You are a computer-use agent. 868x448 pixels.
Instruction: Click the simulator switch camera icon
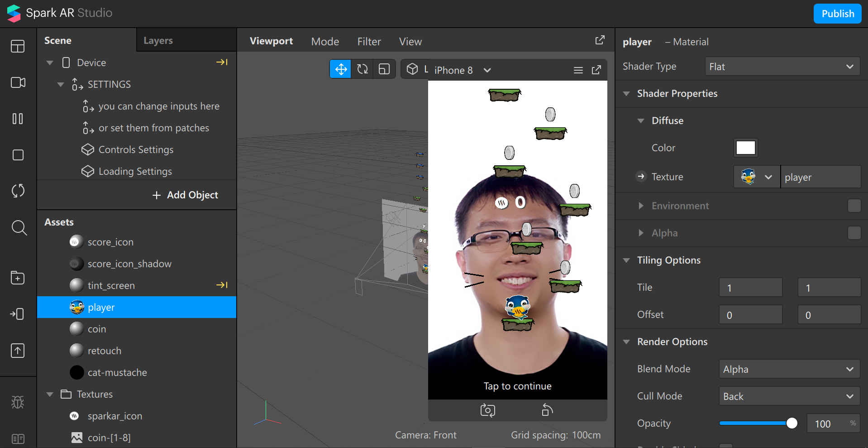pyautogui.click(x=487, y=410)
